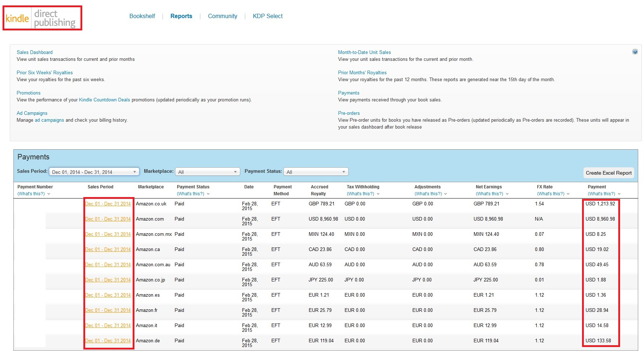The height and width of the screenshot is (351, 644).
Task: Open sales period link for Amazon.com.au row
Action: (x=108, y=264)
